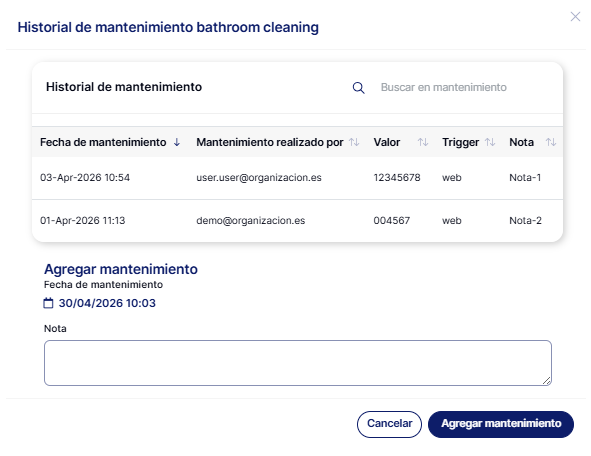This screenshot has width=591, height=456.
Task: Click the Nota textarea resize handle
Action: [547, 381]
